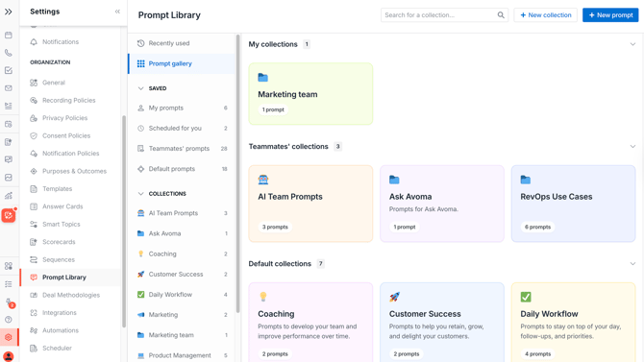
Task: Open Purposes & Outcomes
Action: pyautogui.click(x=70, y=171)
